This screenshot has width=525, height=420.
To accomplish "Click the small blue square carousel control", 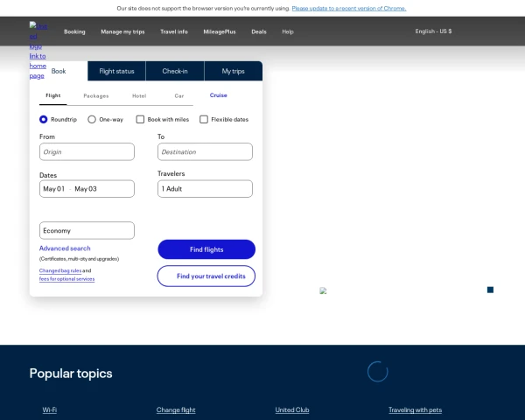I will pos(490,290).
